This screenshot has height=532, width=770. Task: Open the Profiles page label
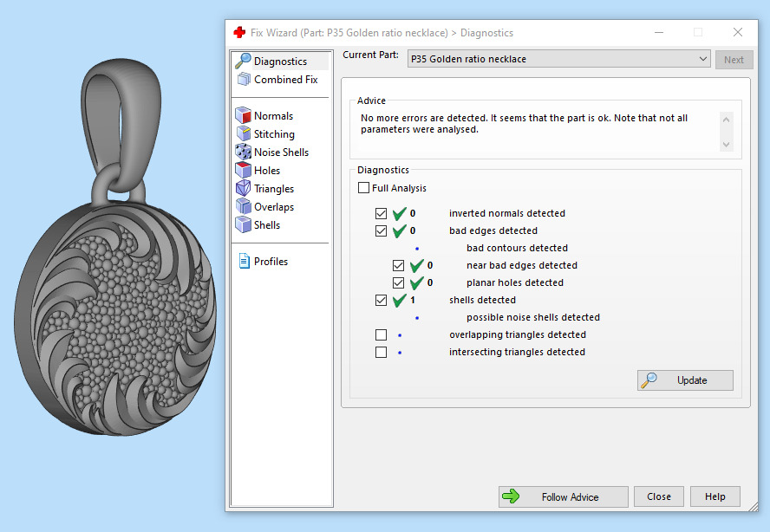(271, 261)
